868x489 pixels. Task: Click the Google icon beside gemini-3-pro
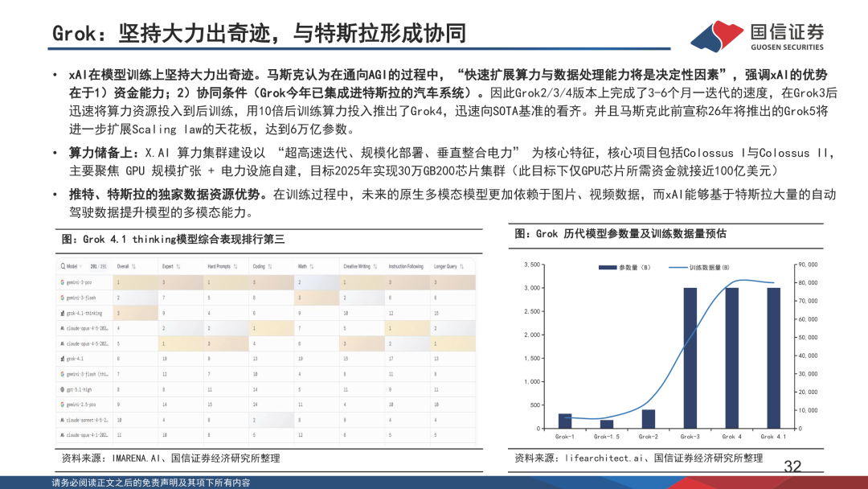point(62,282)
